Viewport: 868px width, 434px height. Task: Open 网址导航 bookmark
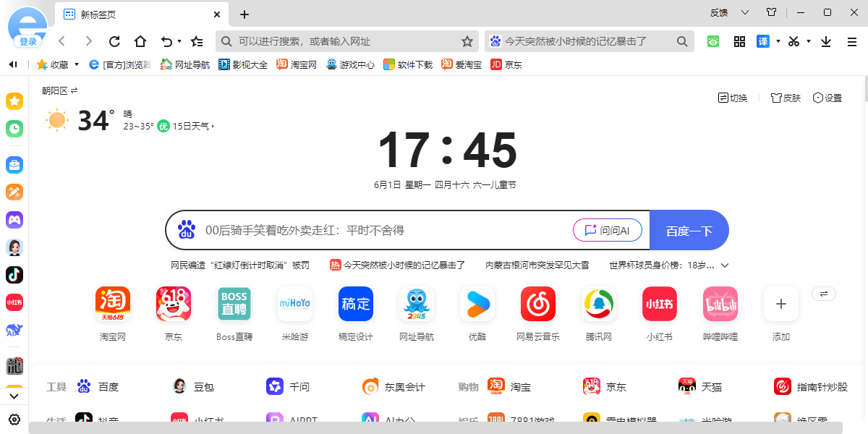[x=185, y=64]
